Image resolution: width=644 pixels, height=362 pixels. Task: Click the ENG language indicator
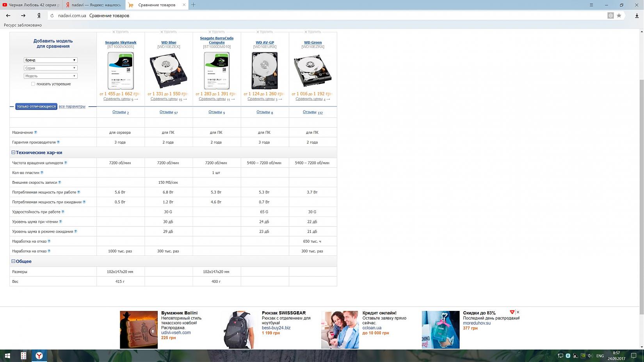pyautogui.click(x=600, y=356)
